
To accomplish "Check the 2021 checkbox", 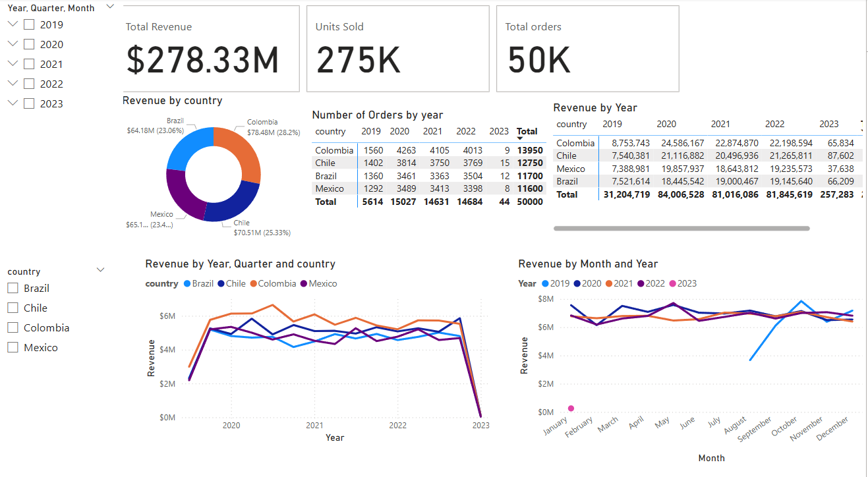I will coord(29,63).
